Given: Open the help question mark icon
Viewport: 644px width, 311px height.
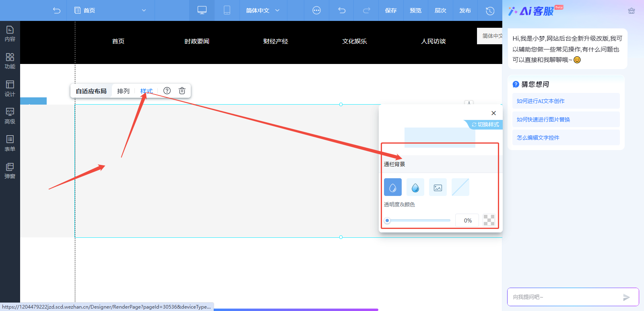Looking at the screenshot, I should pos(167,91).
